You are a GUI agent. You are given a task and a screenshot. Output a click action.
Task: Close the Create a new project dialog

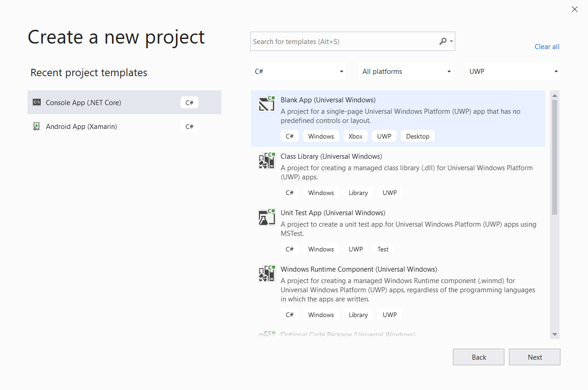click(575, 9)
